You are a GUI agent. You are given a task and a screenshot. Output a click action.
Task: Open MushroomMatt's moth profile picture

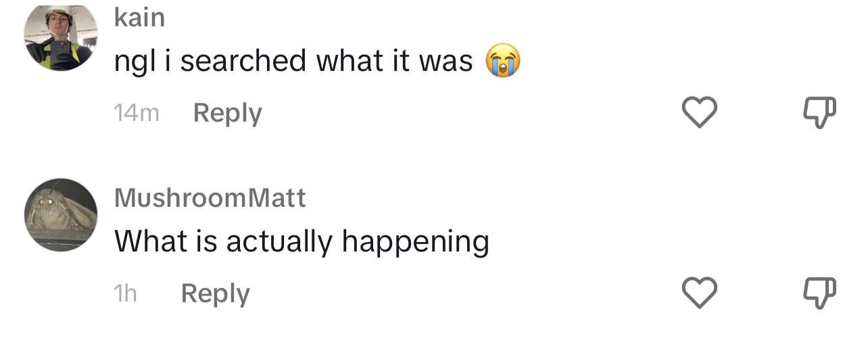pyautogui.click(x=61, y=215)
